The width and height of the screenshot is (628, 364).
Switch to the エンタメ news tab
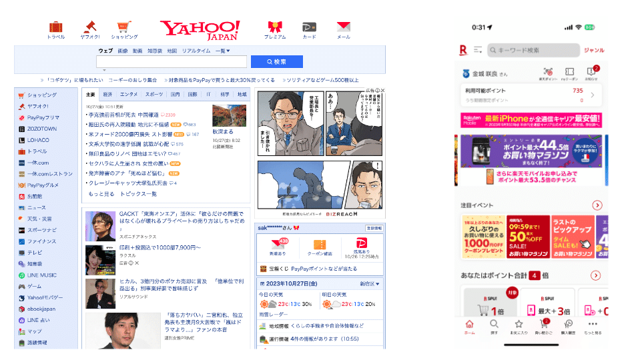click(129, 95)
